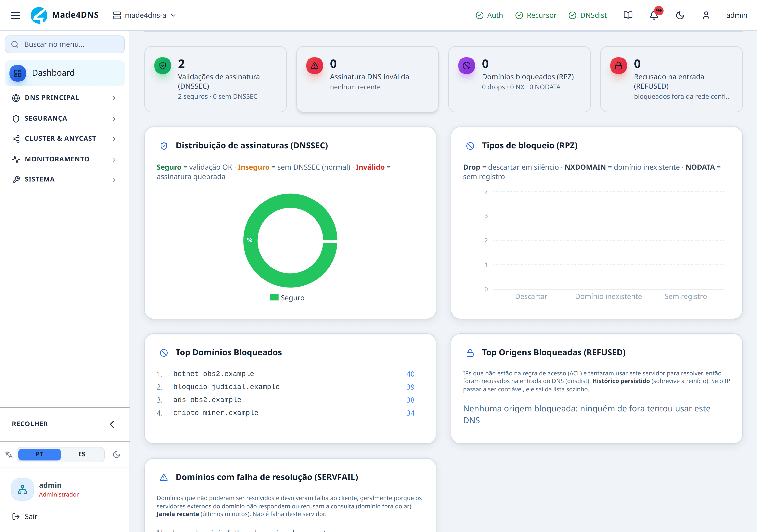Viewport: 757px width, 532px height.
Task: Click the purple RPZ blocked domains icon
Action: [x=467, y=66]
